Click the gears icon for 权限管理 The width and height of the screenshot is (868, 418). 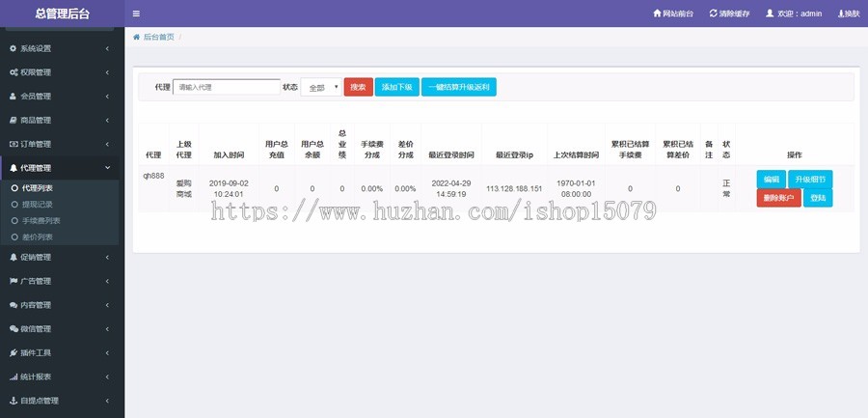click(14, 72)
